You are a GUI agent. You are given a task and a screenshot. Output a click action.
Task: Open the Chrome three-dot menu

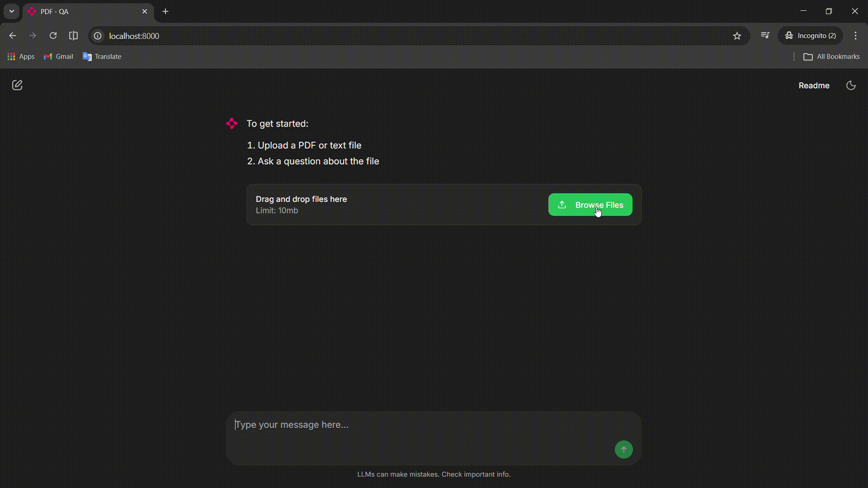tap(855, 36)
